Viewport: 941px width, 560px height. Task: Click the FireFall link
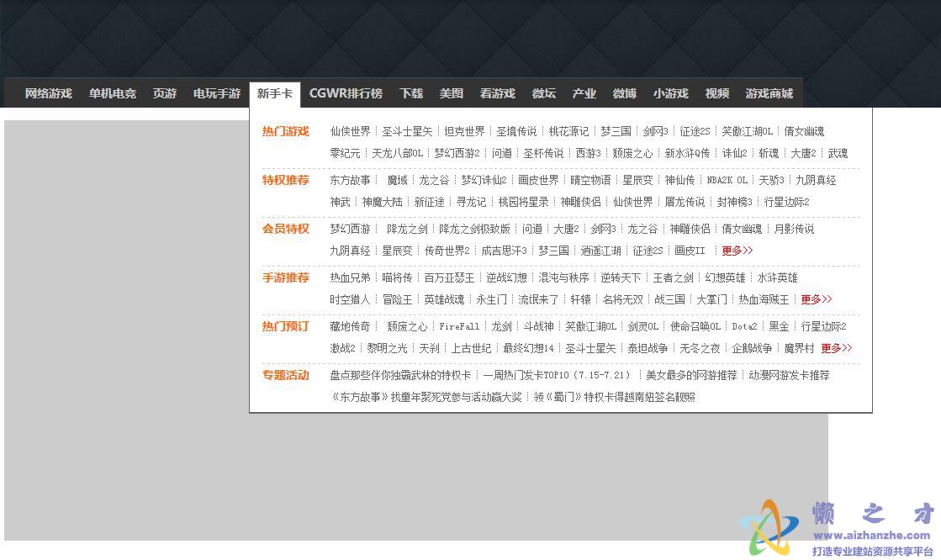tap(459, 326)
